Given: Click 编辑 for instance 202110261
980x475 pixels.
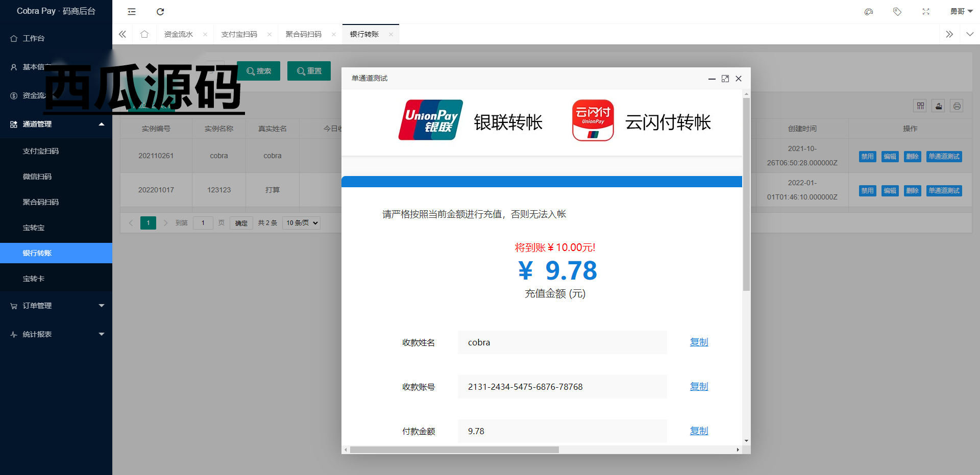Looking at the screenshot, I should point(890,156).
